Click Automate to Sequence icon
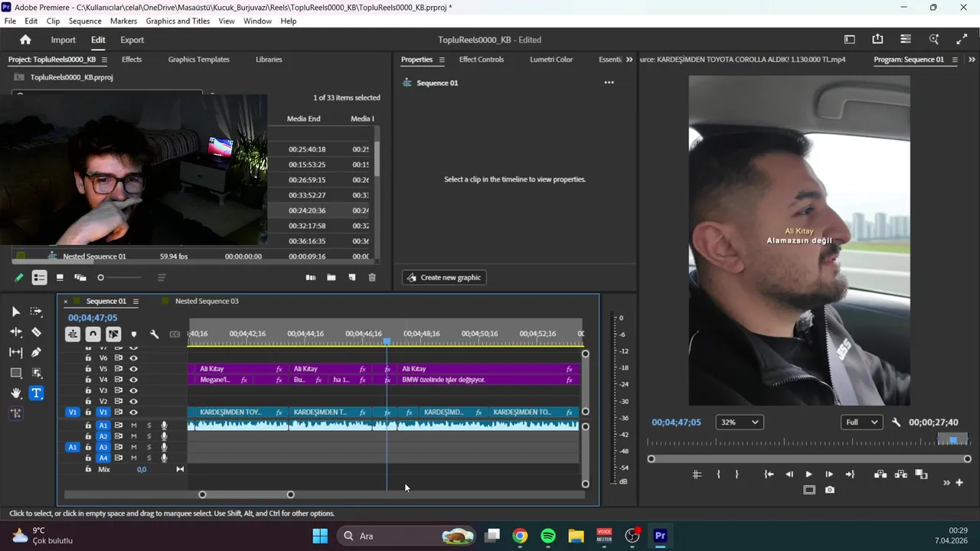 click(x=311, y=278)
